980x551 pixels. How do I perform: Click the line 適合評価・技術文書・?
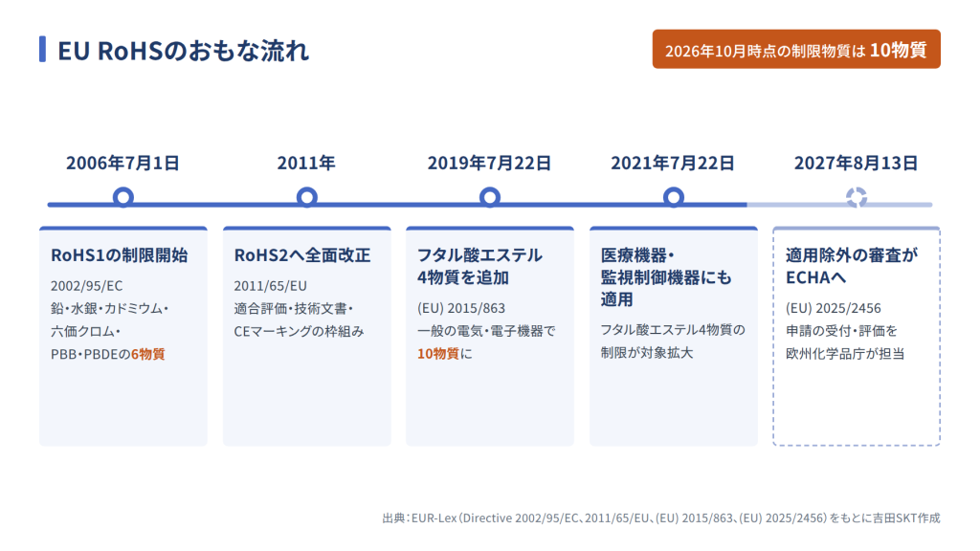click(x=294, y=309)
